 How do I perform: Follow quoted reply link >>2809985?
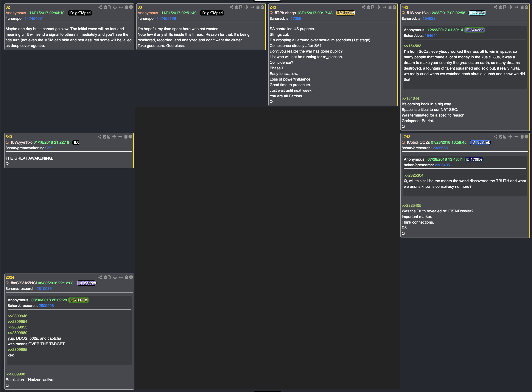pyautogui.click(x=17, y=350)
